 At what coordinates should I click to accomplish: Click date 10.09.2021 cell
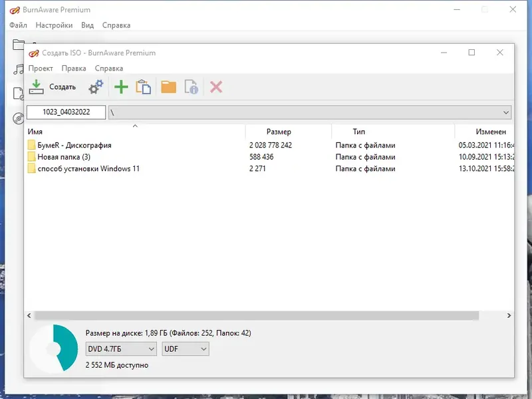pyautogui.click(x=486, y=157)
